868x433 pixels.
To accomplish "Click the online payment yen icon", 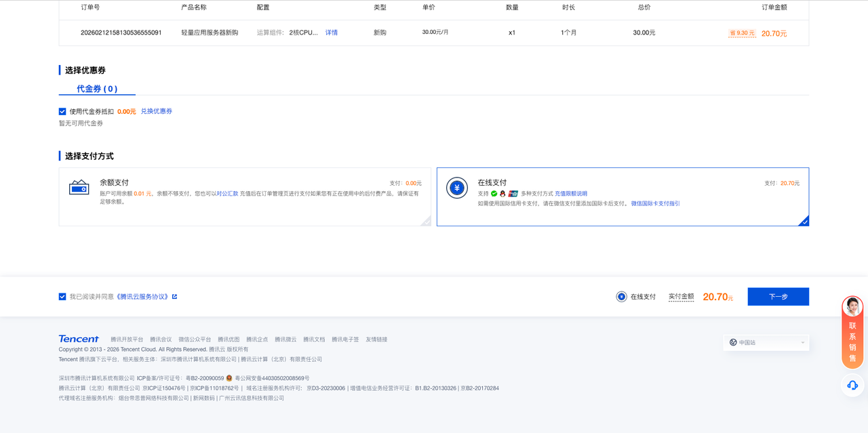I will (x=457, y=188).
